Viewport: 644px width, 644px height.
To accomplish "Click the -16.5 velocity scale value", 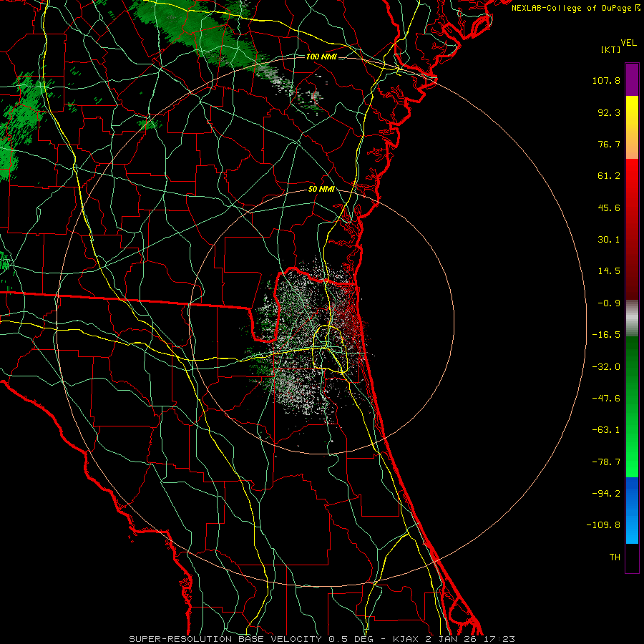I will (x=606, y=335).
